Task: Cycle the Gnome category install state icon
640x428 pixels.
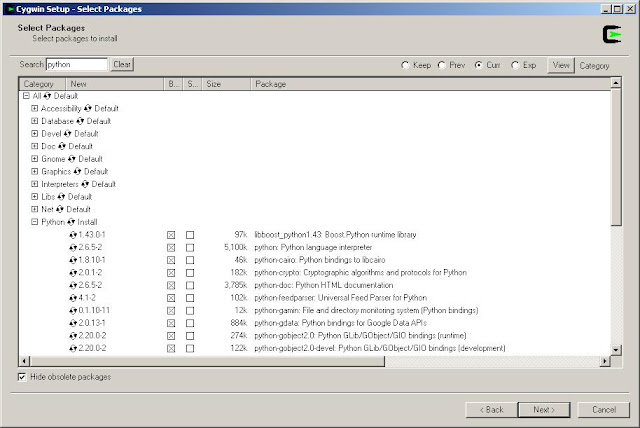Action: 72,159
